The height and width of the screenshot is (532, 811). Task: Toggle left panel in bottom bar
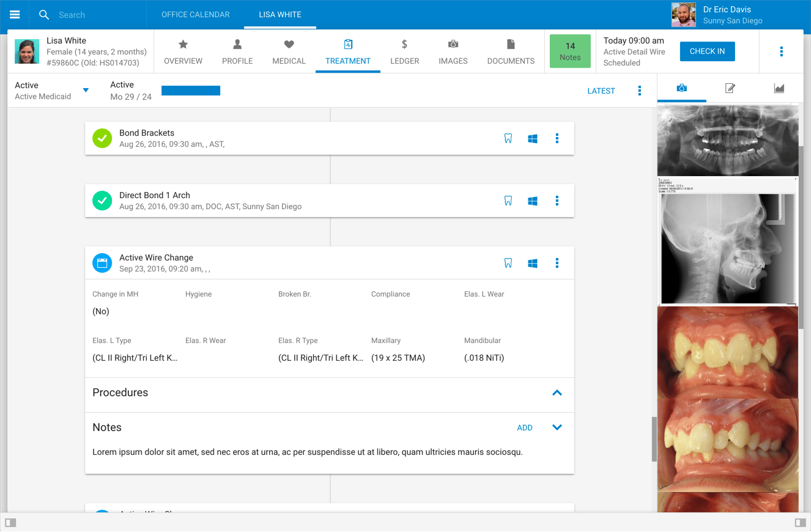(x=11, y=522)
